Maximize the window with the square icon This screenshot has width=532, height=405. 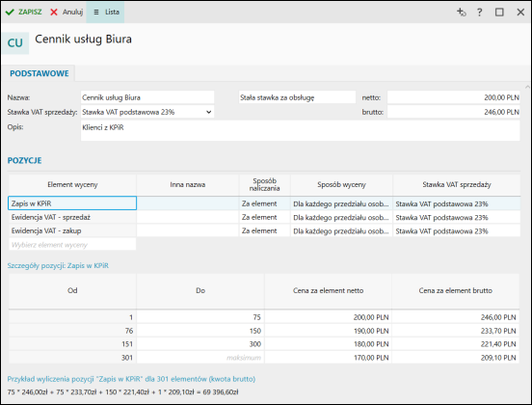click(x=499, y=12)
